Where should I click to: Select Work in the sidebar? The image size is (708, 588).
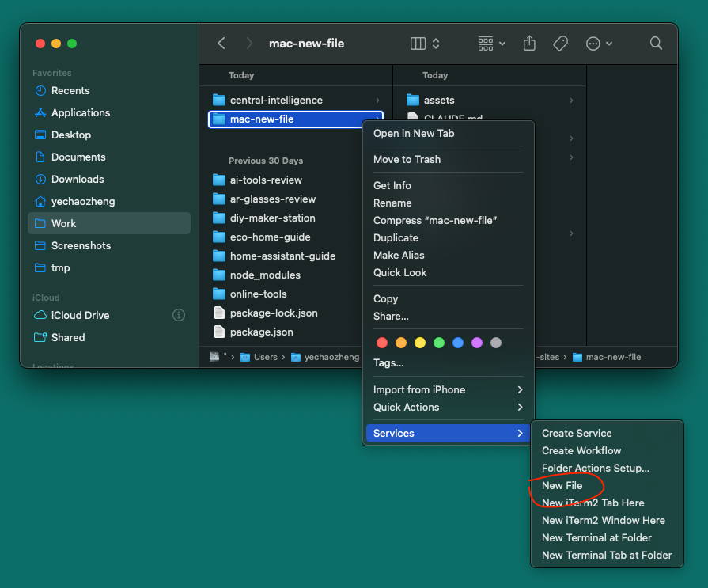pyautogui.click(x=109, y=223)
